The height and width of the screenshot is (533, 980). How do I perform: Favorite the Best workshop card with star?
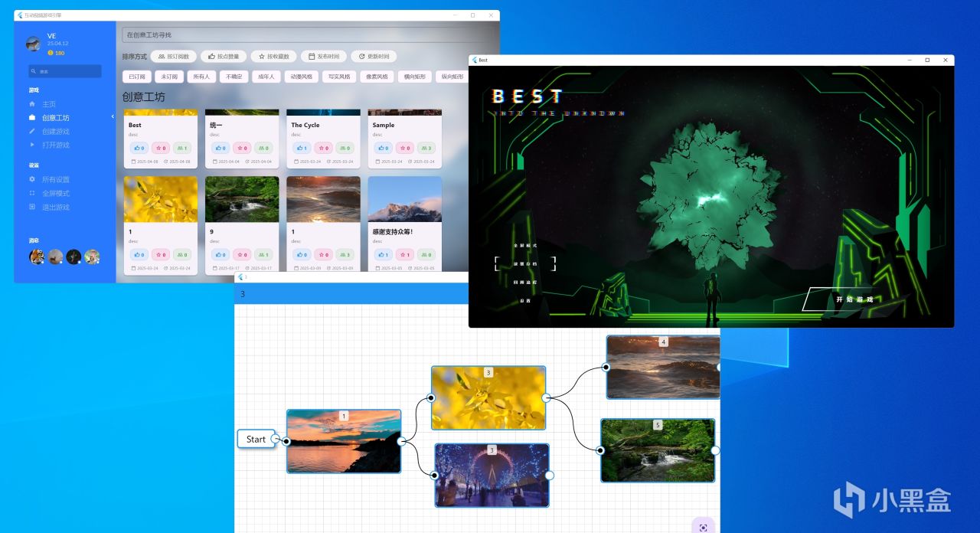click(160, 148)
